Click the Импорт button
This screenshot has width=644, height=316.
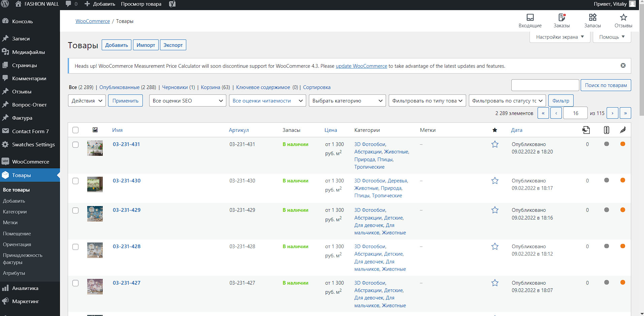[x=146, y=45]
